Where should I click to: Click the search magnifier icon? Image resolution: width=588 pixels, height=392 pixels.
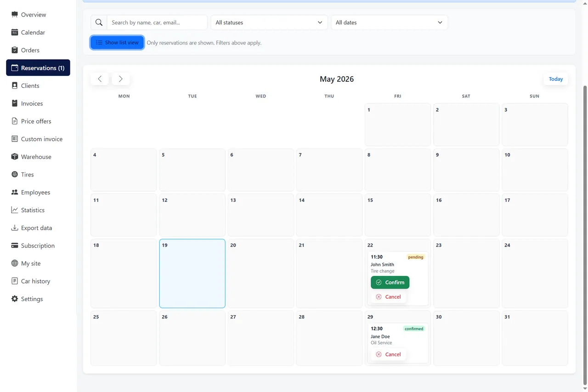click(99, 23)
